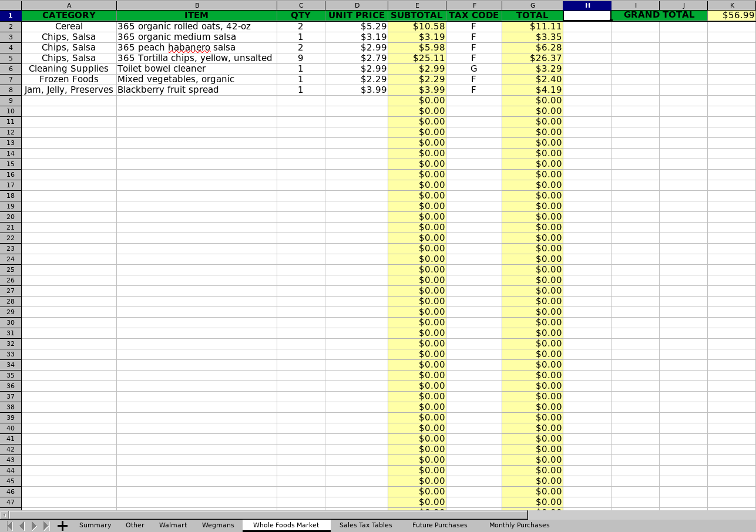756x532 pixels.
Task: Select the organic rolled oats item cell
Action: tap(197, 26)
